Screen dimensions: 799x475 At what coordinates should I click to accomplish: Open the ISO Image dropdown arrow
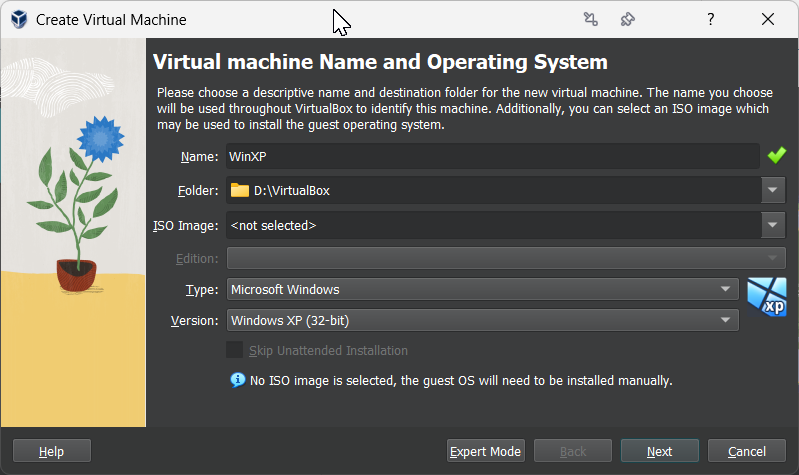pos(773,225)
